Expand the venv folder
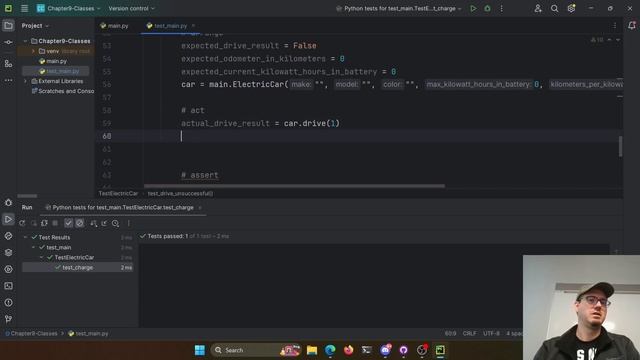This screenshot has height=360, width=640. pos(33,51)
